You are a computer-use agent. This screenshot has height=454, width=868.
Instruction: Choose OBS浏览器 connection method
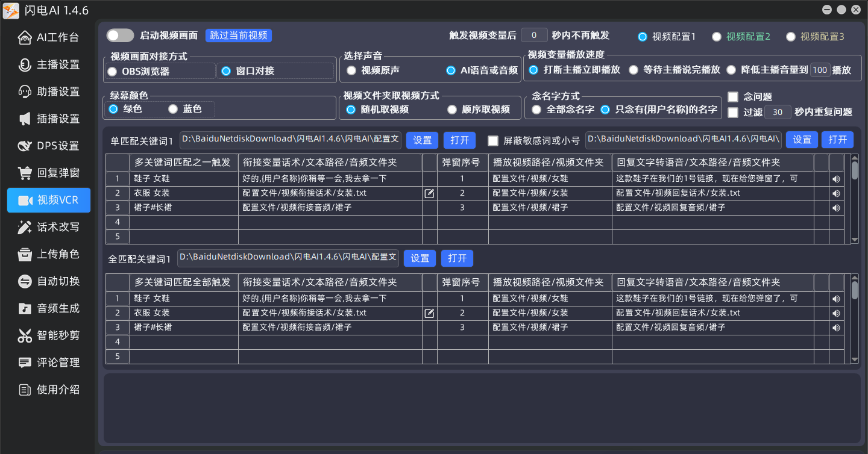coord(112,72)
